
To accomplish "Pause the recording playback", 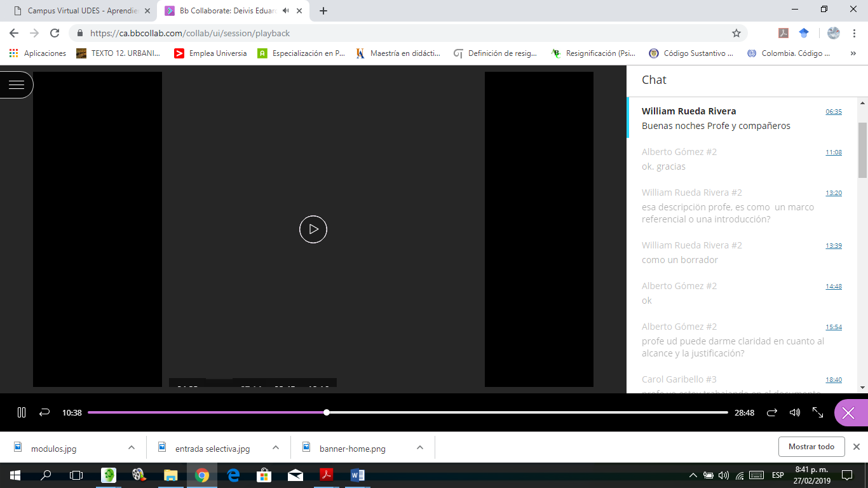I will point(22,412).
